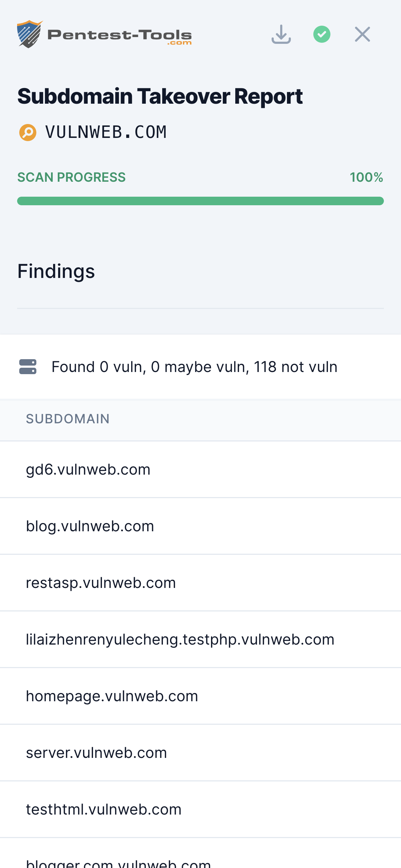The image size is (401, 868).
Task: Click the scan progress bar
Action: pos(200,201)
